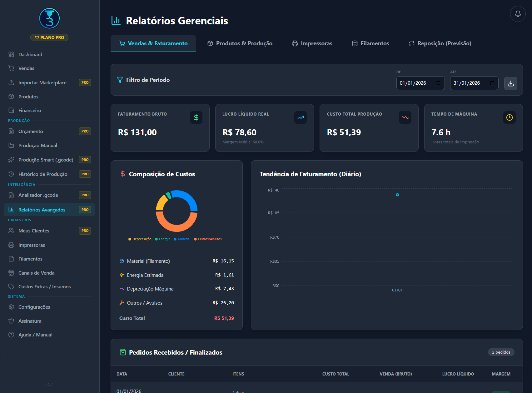Click the 3D printer app logo
Viewport: 532px width, 393px height.
pyautogui.click(x=49, y=19)
